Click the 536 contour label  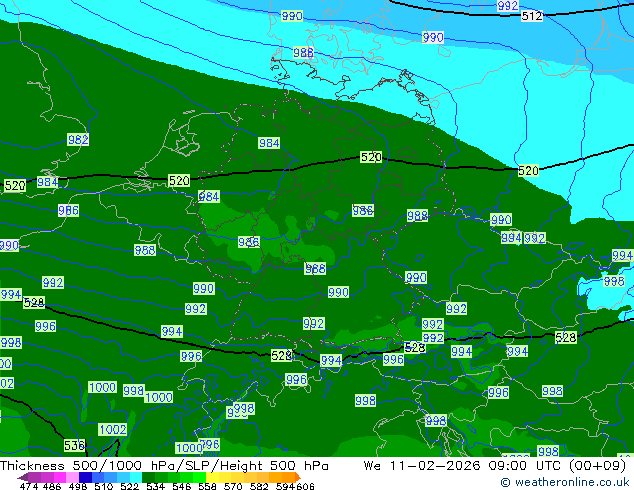tap(74, 446)
